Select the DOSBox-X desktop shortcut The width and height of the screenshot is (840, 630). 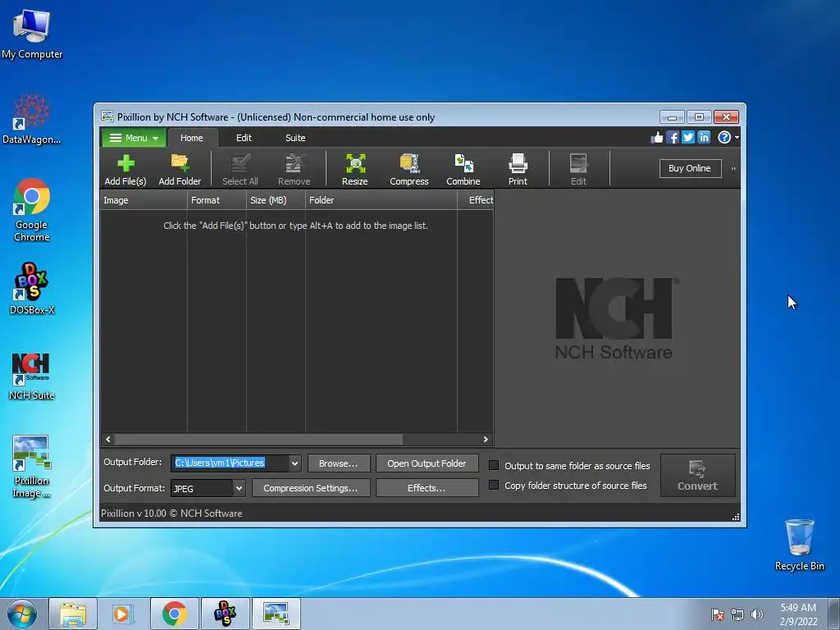click(x=32, y=288)
